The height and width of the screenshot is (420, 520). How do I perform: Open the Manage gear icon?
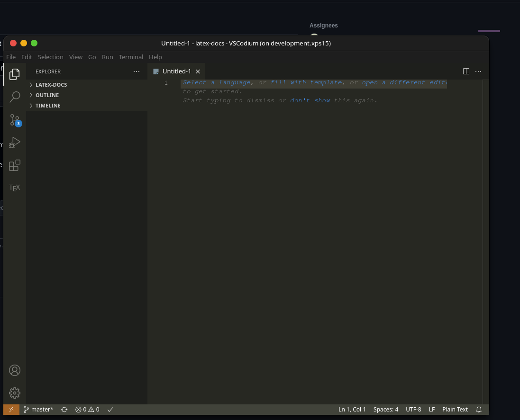pyautogui.click(x=15, y=393)
